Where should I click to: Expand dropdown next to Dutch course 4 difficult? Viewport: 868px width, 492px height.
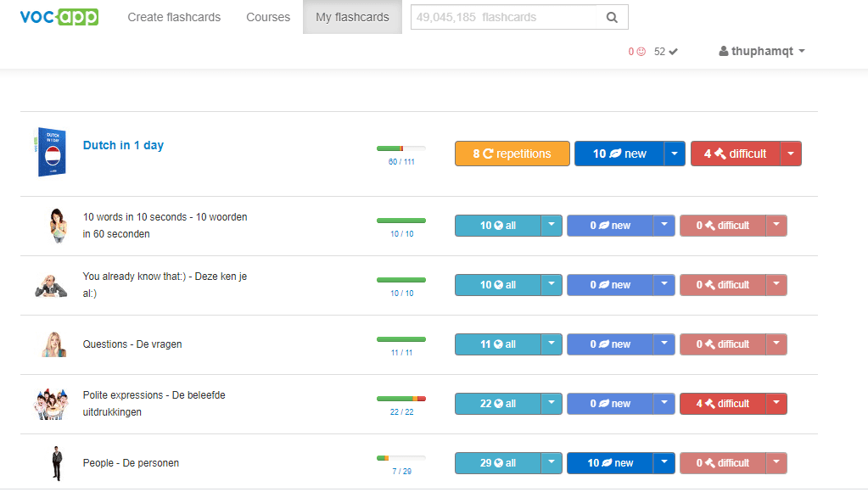coord(790,154)
